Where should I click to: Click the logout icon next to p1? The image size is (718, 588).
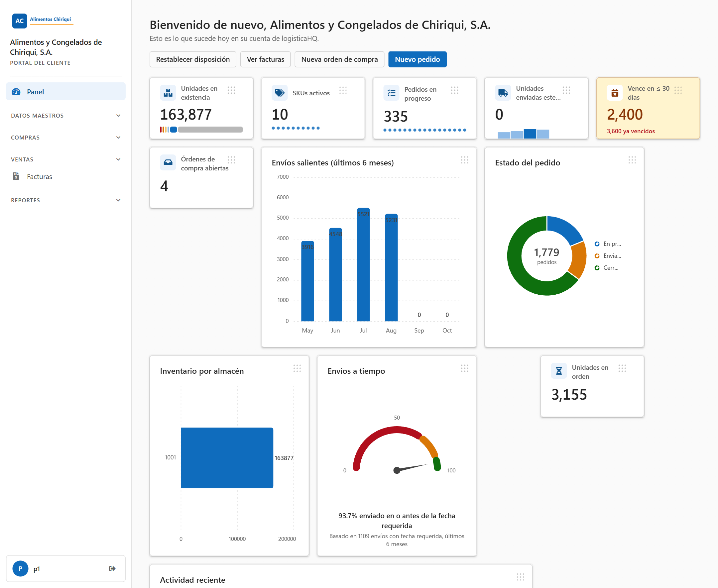point(112,568)
